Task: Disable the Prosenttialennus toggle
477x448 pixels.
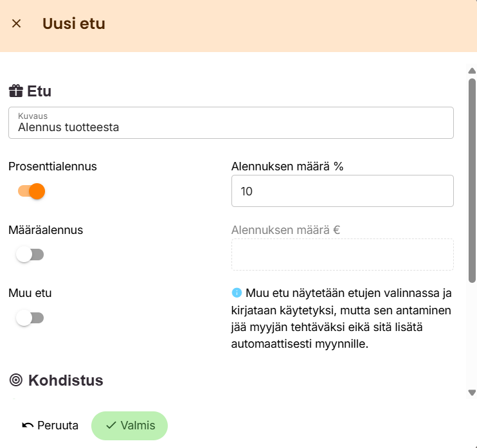Action: (x=32, y=191)
